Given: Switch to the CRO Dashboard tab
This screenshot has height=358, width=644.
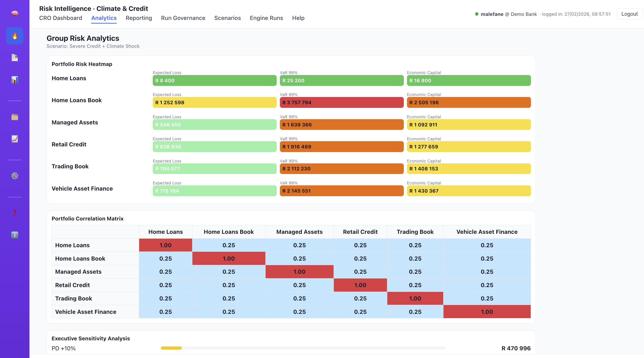Looking at the screenshot, I should (x=61, y=18).
